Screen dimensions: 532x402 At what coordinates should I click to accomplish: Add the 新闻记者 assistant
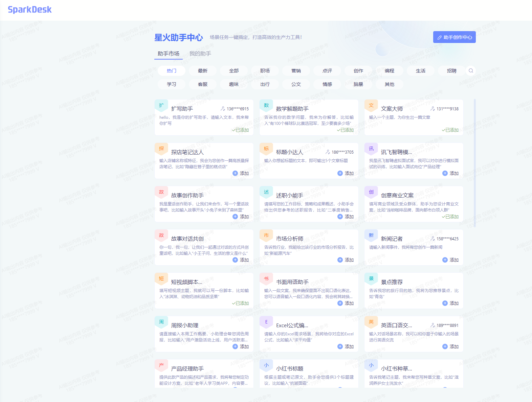click(450, 260)
